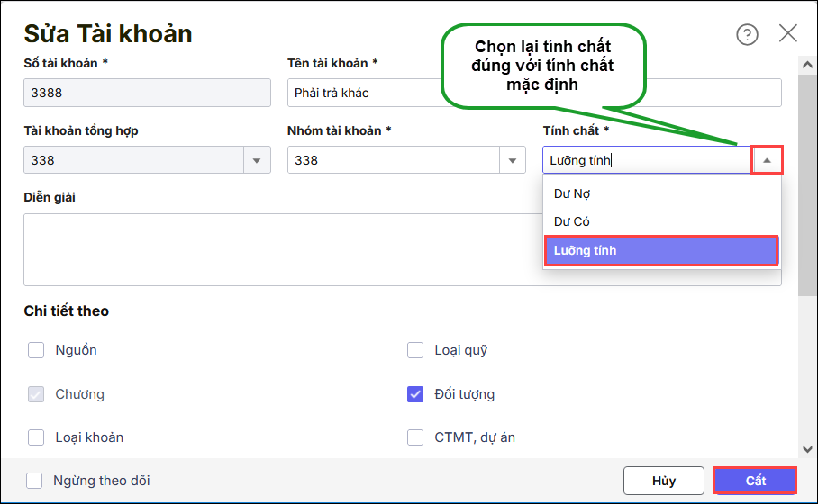Tick the Loại quỹ checkbox
Screen dimensions: 818x504
pos(415,350)
